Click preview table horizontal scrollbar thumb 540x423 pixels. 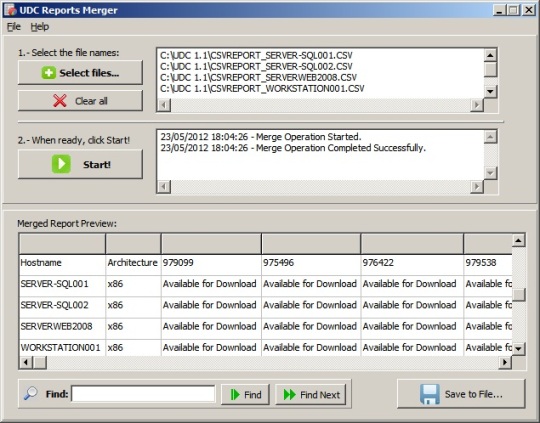39,362
